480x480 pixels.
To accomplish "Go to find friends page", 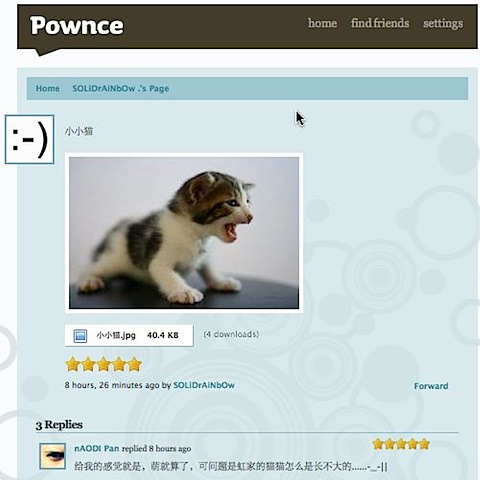I will (x=380, y=23).
